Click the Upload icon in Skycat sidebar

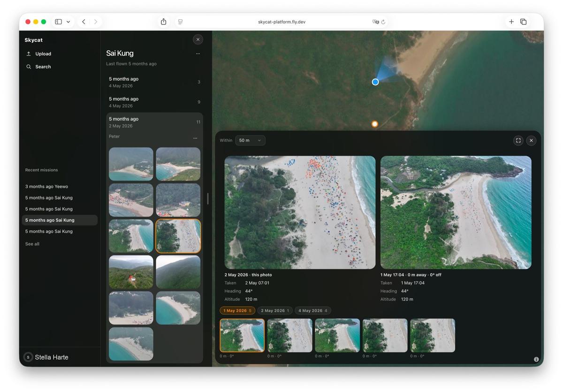(x=29, y=54)
